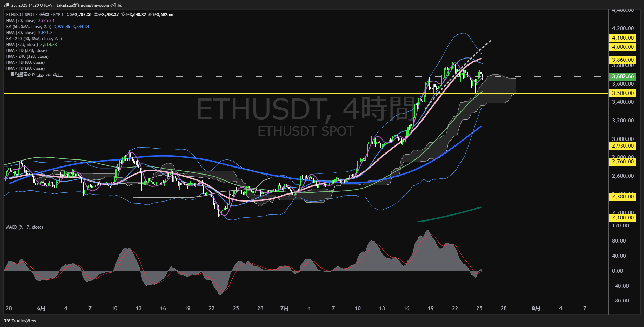This screenshot has width=644, height=327.
Task: Click the TradingView logo at the bottom left
Action: click(x=20, y=321)
